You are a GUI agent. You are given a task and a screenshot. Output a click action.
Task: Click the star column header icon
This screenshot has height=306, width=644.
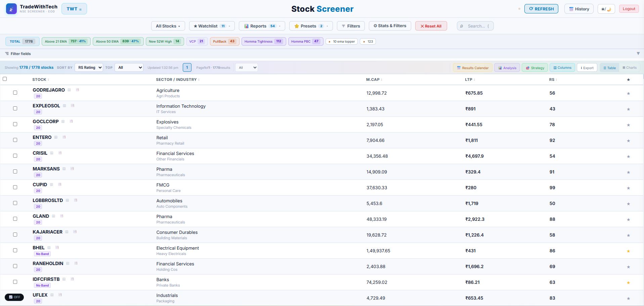(628, 80)
